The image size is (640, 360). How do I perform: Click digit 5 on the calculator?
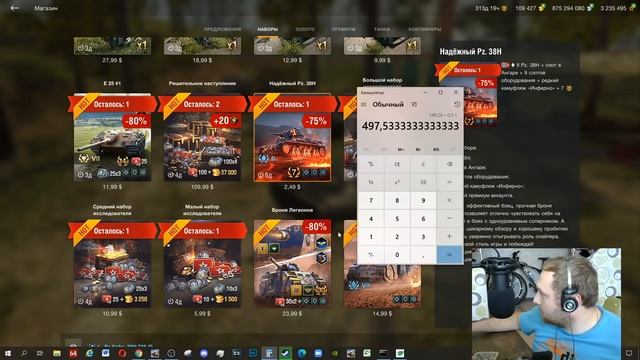pos(397,218)
